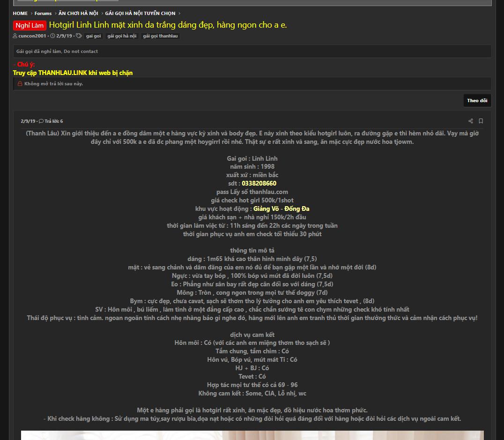Click the speech bubble icon beside Trả lời: 6
The image size is (504, 440).
41,121
